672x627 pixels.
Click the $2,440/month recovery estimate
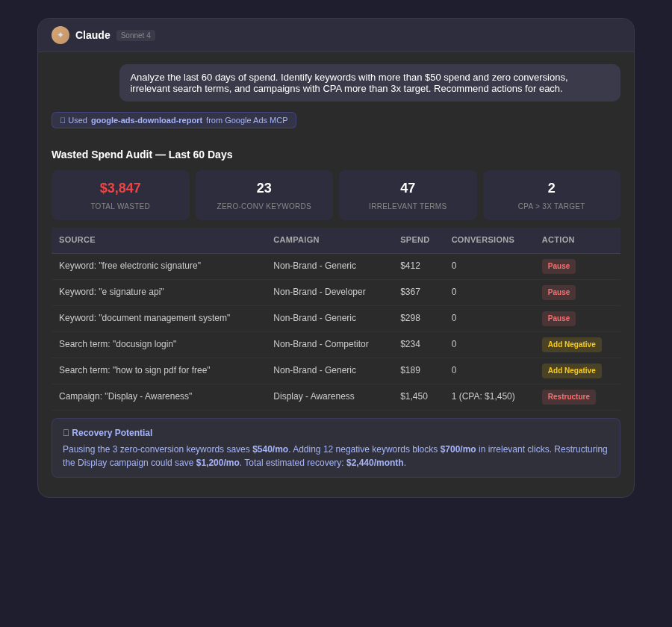point(374,463)
